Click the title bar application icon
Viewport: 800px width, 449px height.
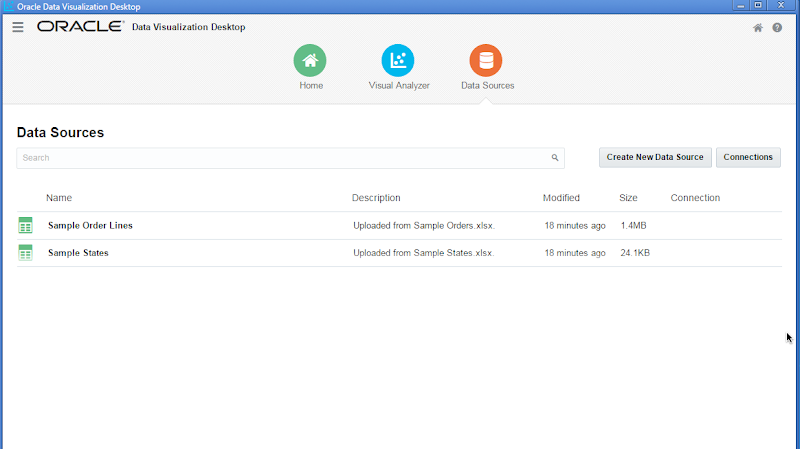tap(9, 6)
